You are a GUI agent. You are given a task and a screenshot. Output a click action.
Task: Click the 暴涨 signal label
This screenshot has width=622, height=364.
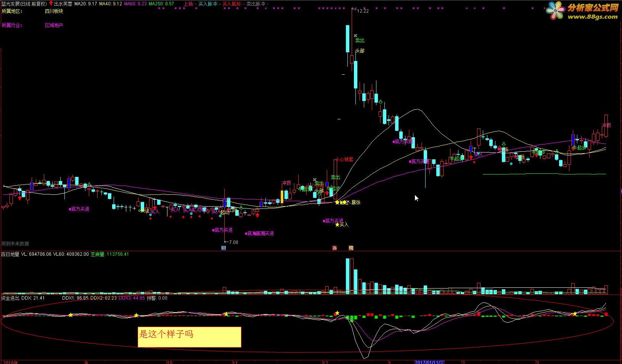(x=356, y=202)
